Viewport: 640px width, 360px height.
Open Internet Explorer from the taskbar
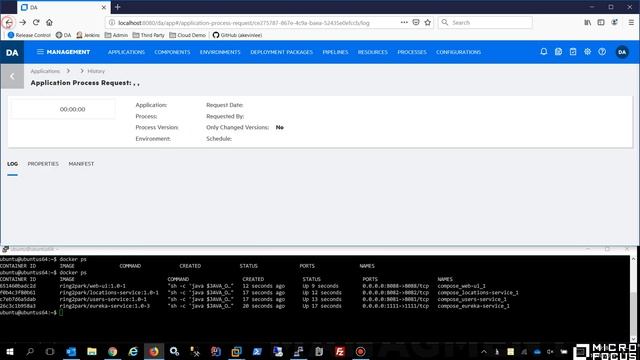(x=133, y=351)
